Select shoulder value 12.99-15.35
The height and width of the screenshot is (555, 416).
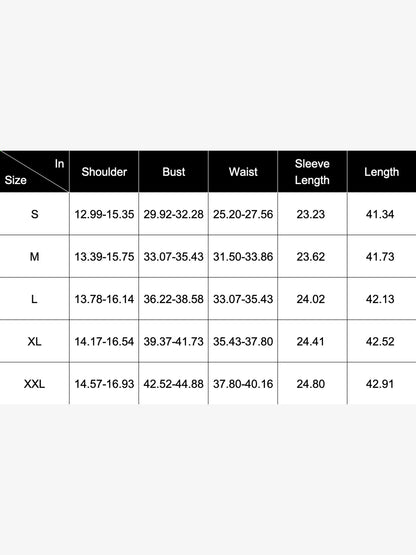tap(104, 214)
